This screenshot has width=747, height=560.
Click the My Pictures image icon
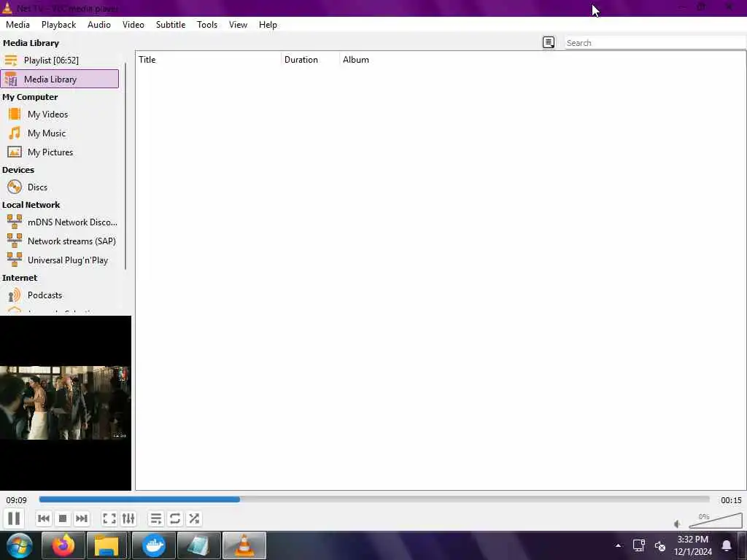[15, 152]
